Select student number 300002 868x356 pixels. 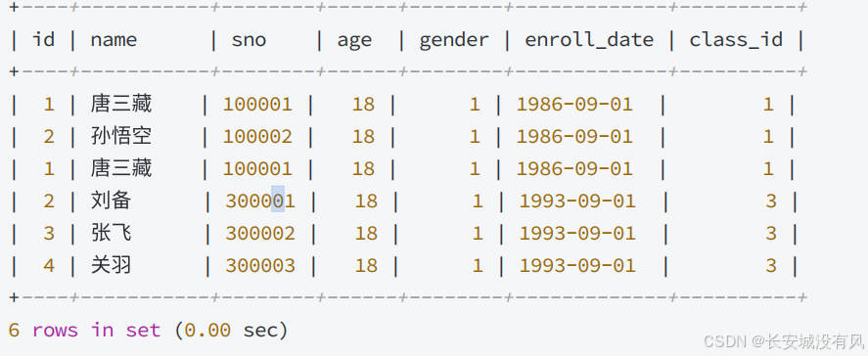[x=260, y=234]
